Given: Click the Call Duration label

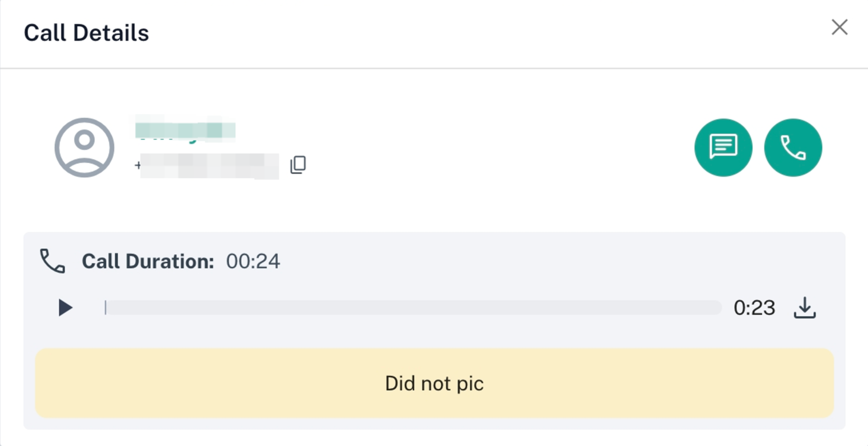Looking at the screenshot, I should coord(148,261).
